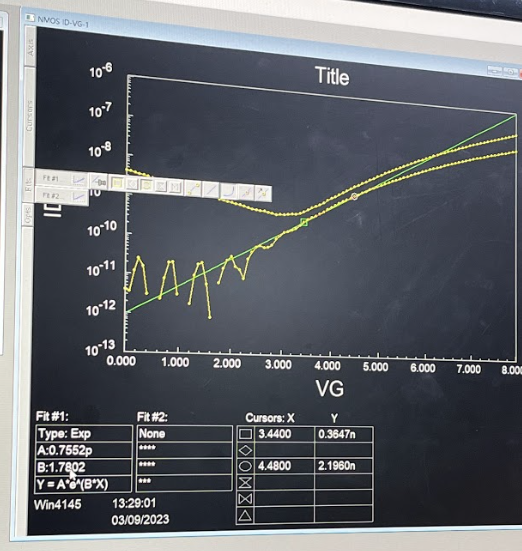
Task: Click the curve icon beside Fit #1
Action: point(79,180)
